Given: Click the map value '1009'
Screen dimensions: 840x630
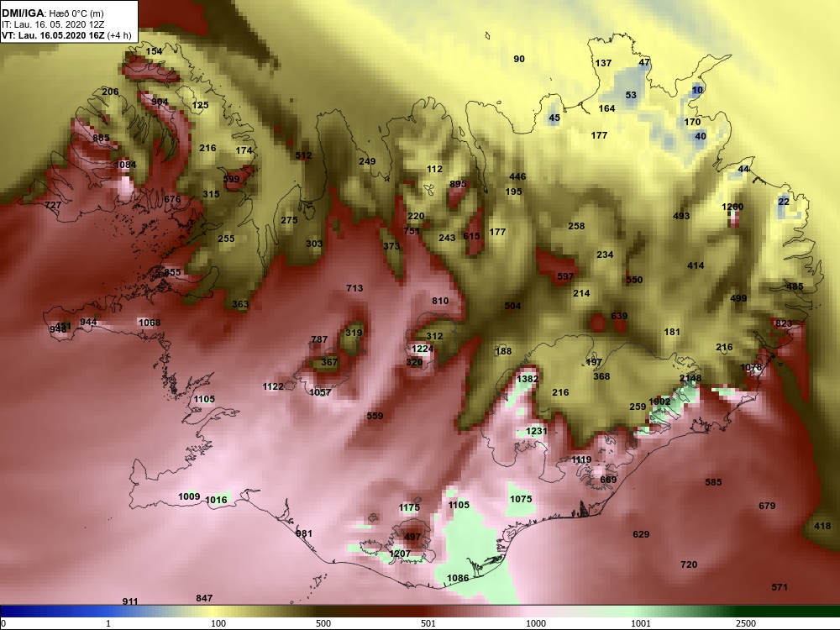Looking at the screenshot, I should click(189, 496).
